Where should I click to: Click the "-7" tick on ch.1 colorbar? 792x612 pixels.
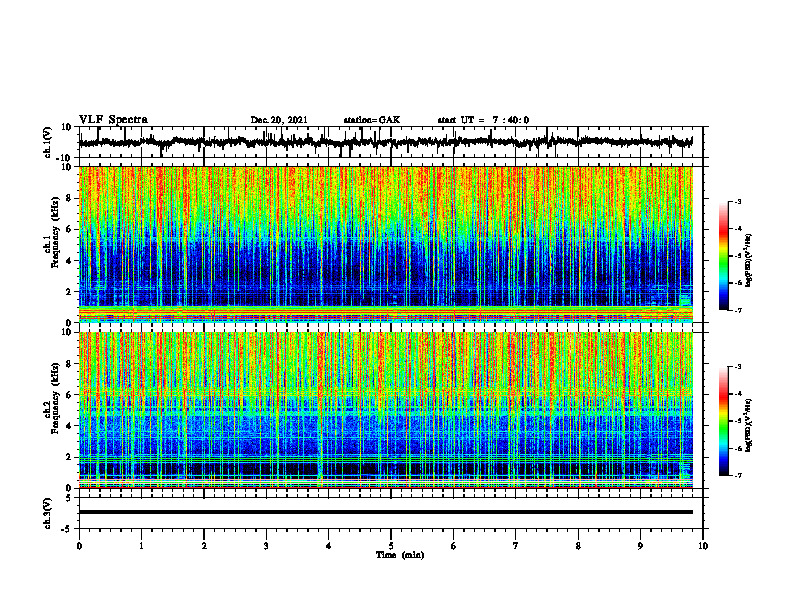[x=737, y=310]
